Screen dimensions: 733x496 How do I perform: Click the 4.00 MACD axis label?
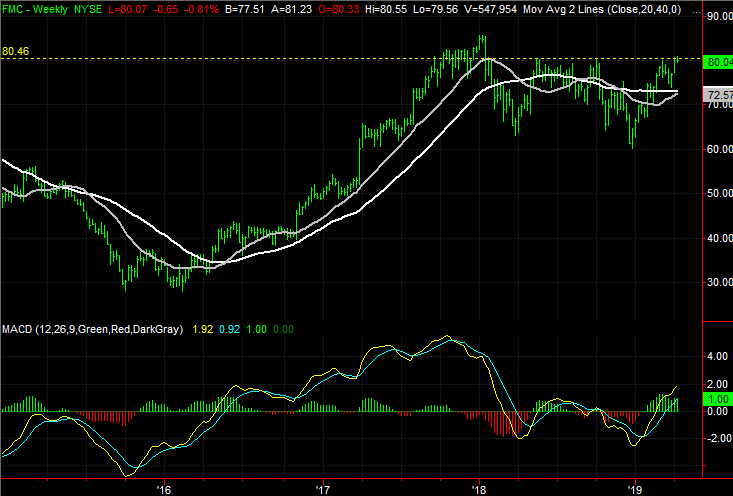pos(718,357)
